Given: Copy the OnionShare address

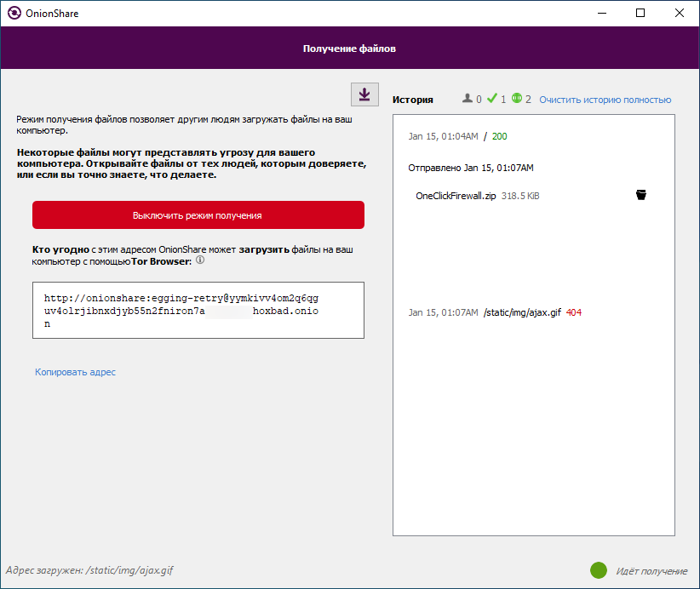Looking at the screenshot, I should [x=75, y=372].
